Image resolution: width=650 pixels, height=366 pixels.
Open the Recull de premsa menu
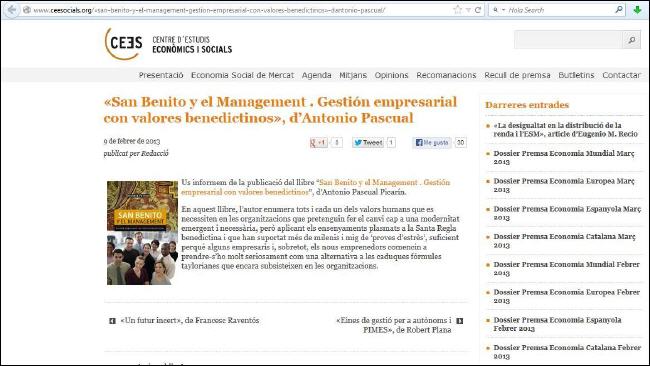(x=517, y=75)
